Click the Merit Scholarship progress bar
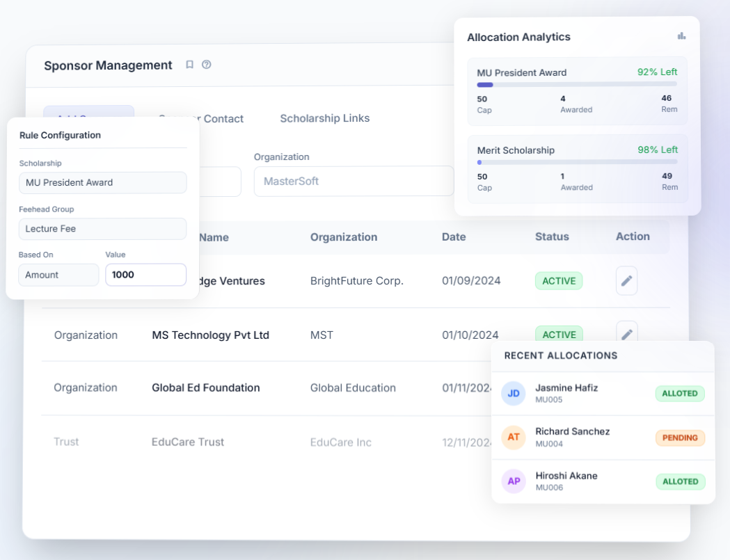 coord(577,162)
